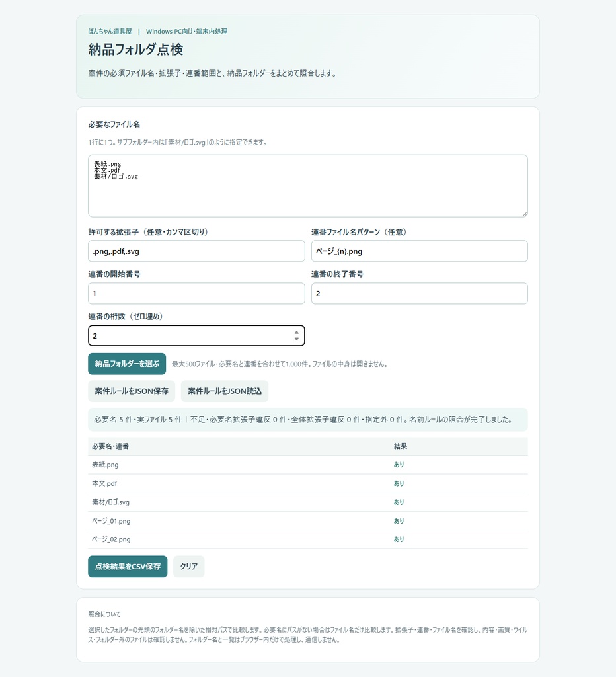Viewport: 616px width, 677px height.
Task: Click the status summary starting 必要名 5 件
Action: click(308, 420)
